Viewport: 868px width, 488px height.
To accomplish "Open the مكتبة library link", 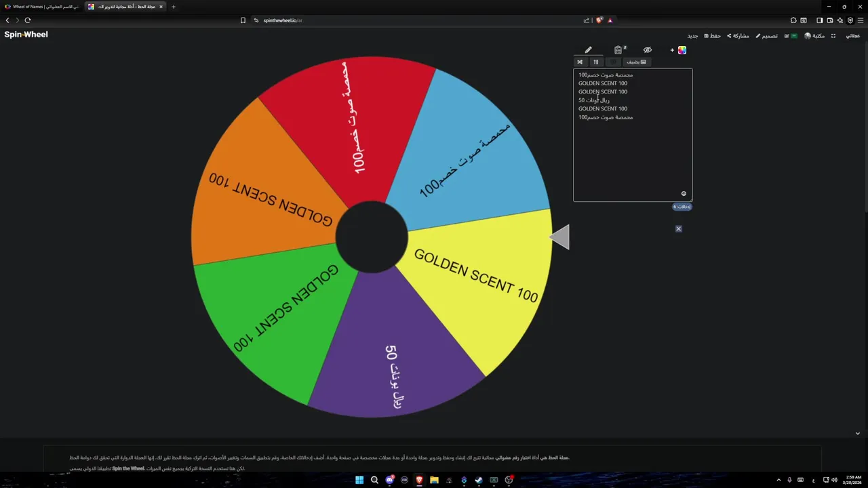I will pos(814,36).
